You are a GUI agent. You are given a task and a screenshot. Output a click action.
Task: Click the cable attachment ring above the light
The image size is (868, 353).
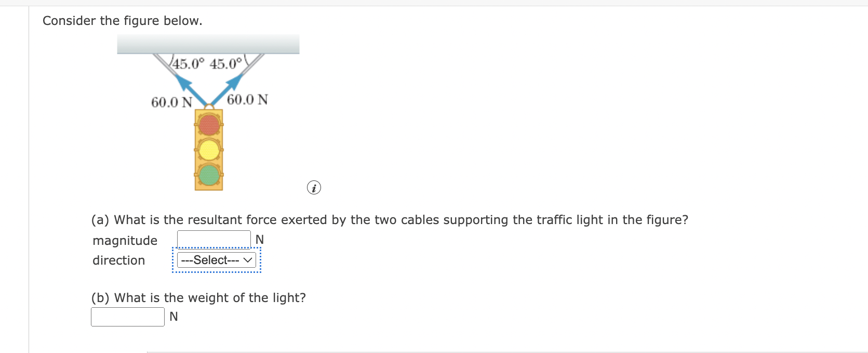coord(208,107)
